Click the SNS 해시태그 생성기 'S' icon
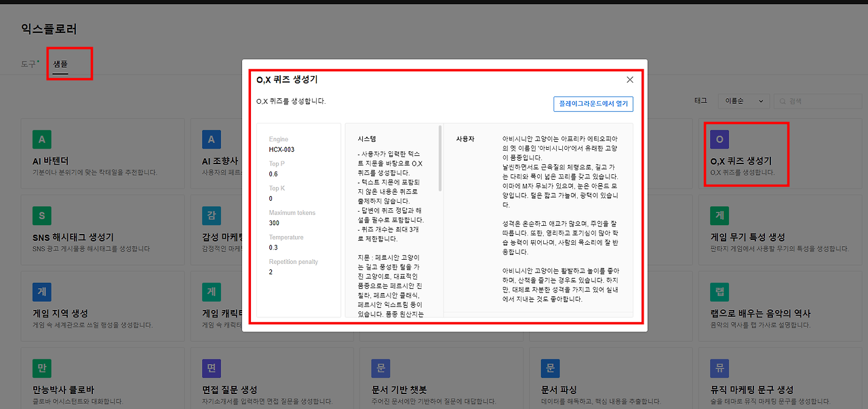 [x=42, y=216]
